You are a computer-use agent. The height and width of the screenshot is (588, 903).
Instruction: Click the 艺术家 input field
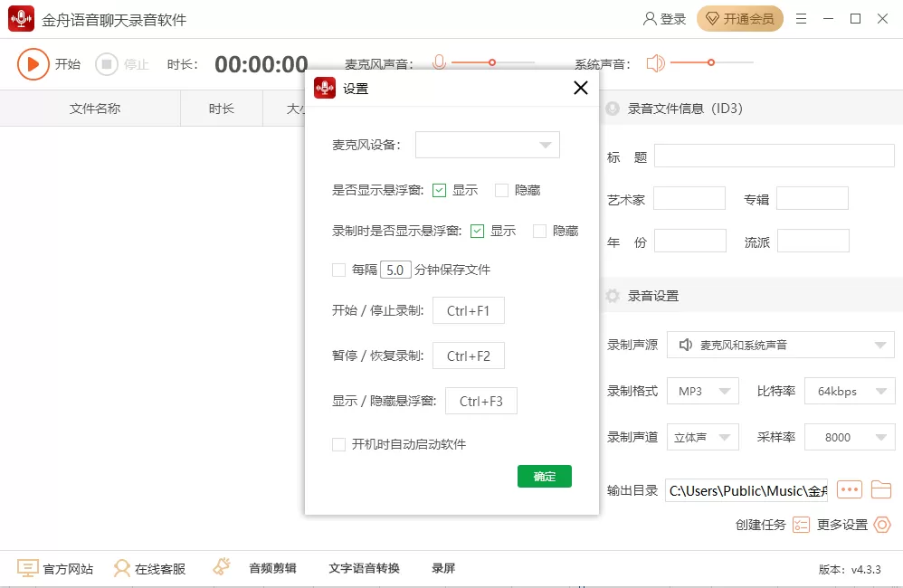click(689, 199)
